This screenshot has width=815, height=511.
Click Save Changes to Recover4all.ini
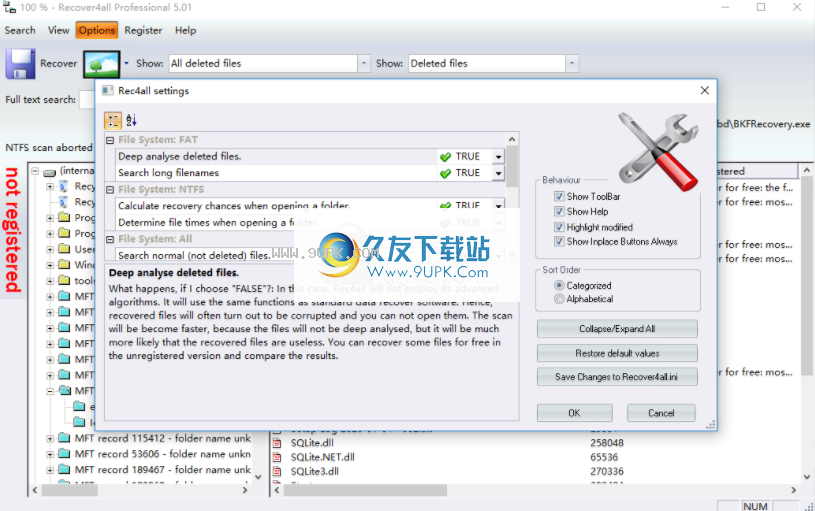pos(617,377)
